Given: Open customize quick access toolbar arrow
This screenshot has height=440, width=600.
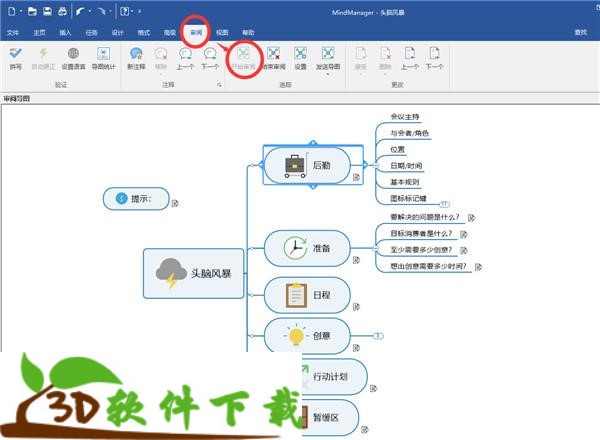Looking at the screenshot, I should (140, 12).
